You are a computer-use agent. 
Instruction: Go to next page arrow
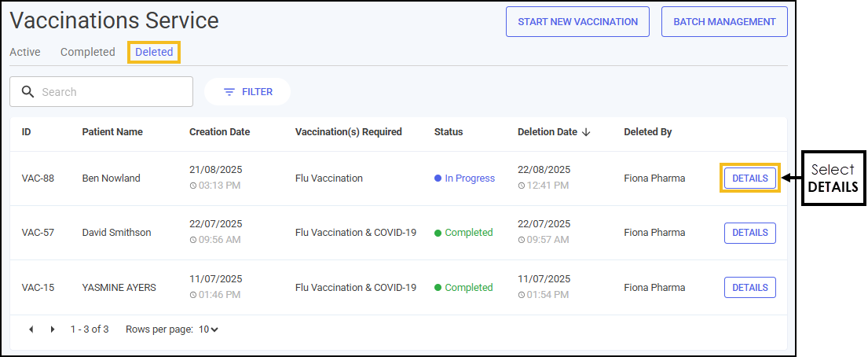(53, 329)
